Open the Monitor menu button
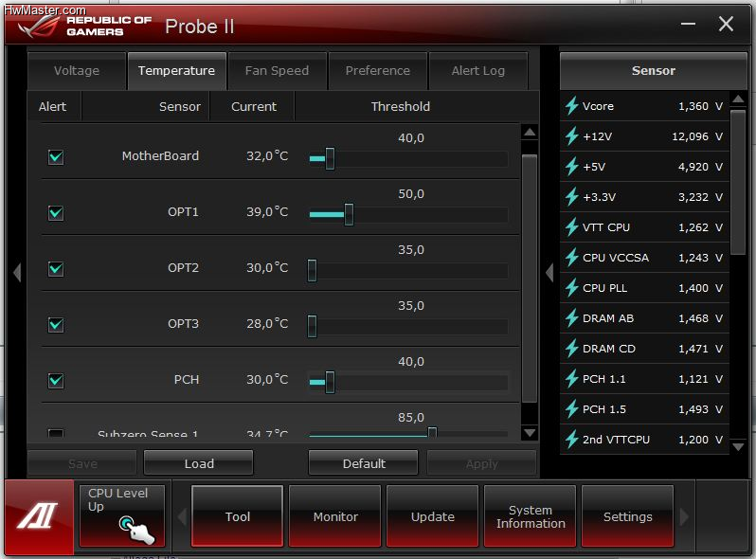 click(x=335, y=516)
